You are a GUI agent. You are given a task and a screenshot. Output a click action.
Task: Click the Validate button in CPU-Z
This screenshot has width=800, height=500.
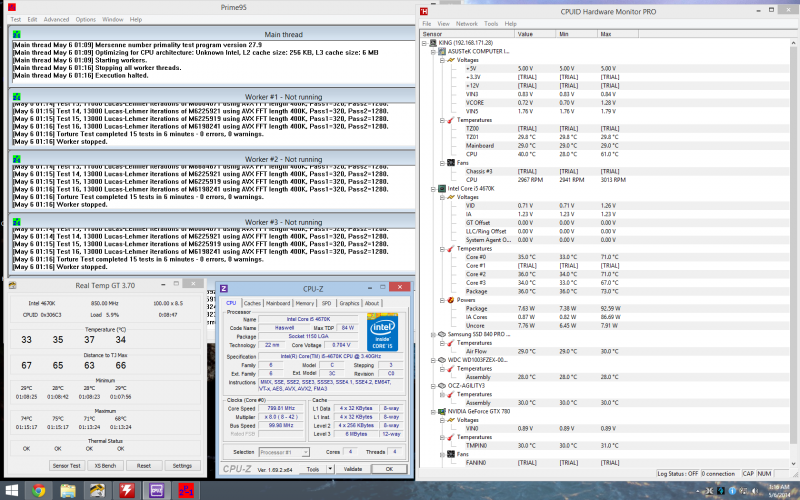tap(353, 468)
